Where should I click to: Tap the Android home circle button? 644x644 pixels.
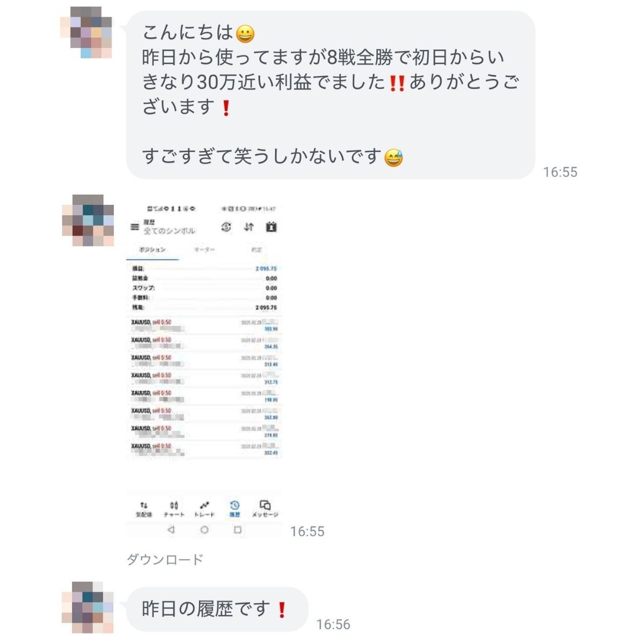click(x=204, y=530)
